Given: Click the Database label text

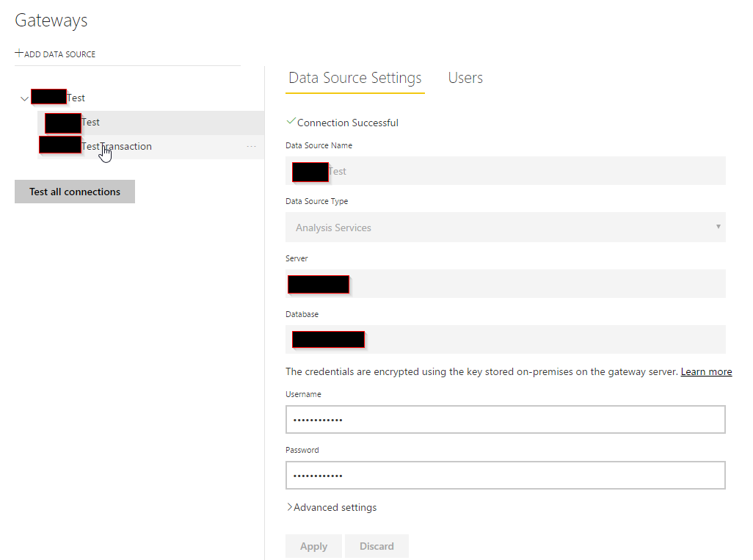Looking at the screenshot, I should (x=302, y=314).
